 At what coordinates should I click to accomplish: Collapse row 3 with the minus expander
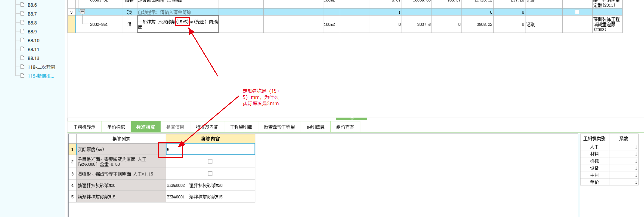tap(82, 12)
